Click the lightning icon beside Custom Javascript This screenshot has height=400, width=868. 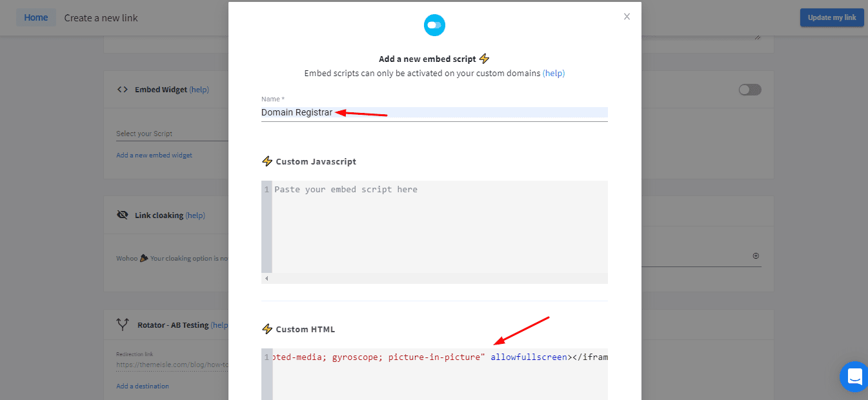pos(267,161)
